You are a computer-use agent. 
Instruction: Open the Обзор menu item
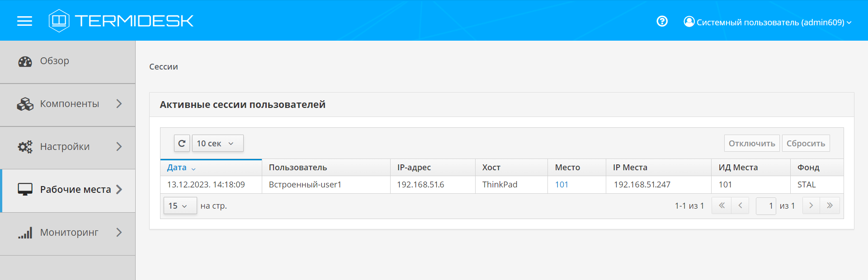coord(68,62)
